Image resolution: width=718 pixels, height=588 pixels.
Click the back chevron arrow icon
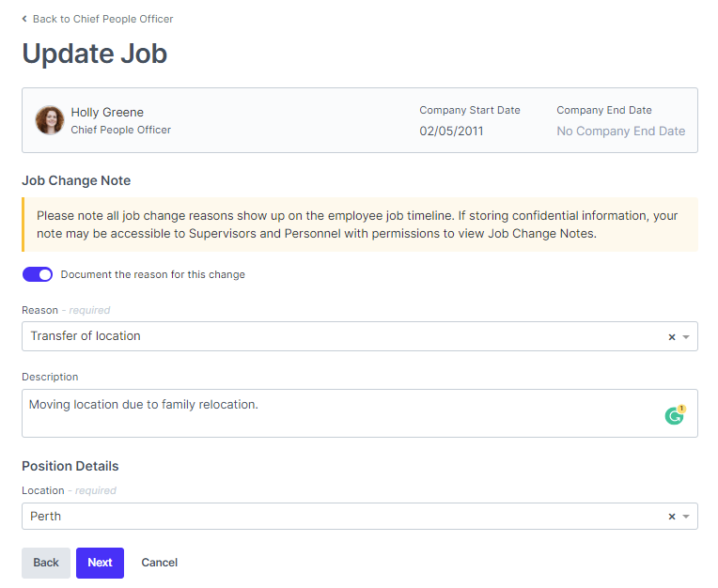pyautogui.click(x=24, y=19)
